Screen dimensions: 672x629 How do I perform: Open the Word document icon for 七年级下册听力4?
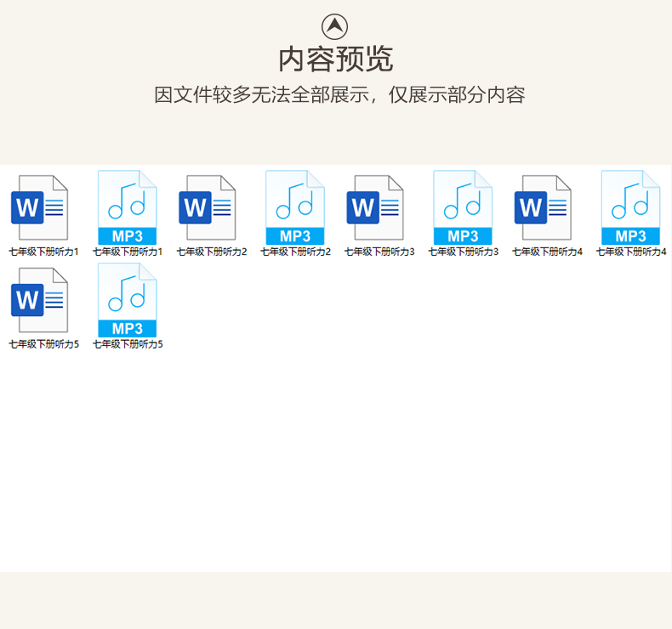543,207
